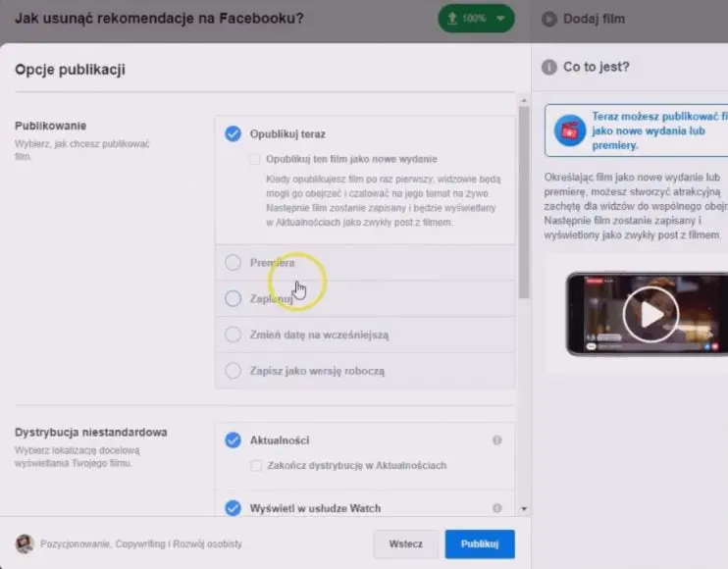Open the 100% upload progress dropdown

tap(477, 19)
